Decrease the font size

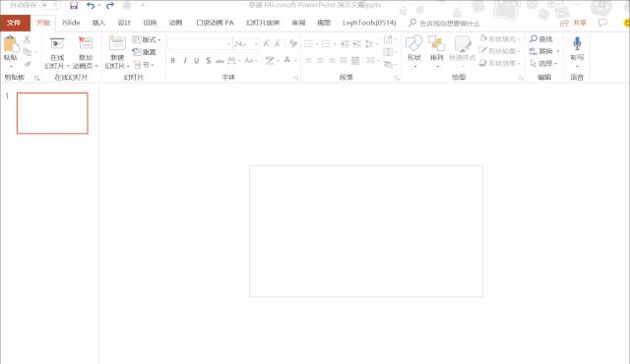click(278, 43)
